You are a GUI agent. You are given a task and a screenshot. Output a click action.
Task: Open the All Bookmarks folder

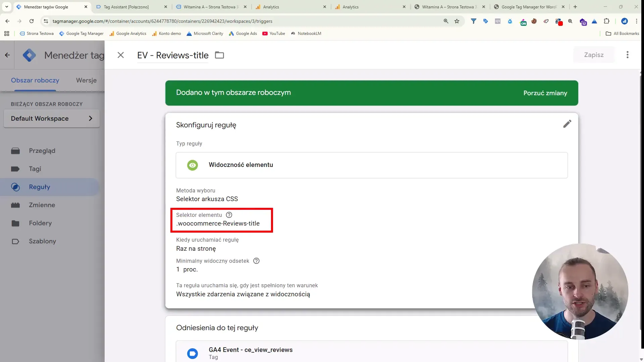[x=622, y=34]
